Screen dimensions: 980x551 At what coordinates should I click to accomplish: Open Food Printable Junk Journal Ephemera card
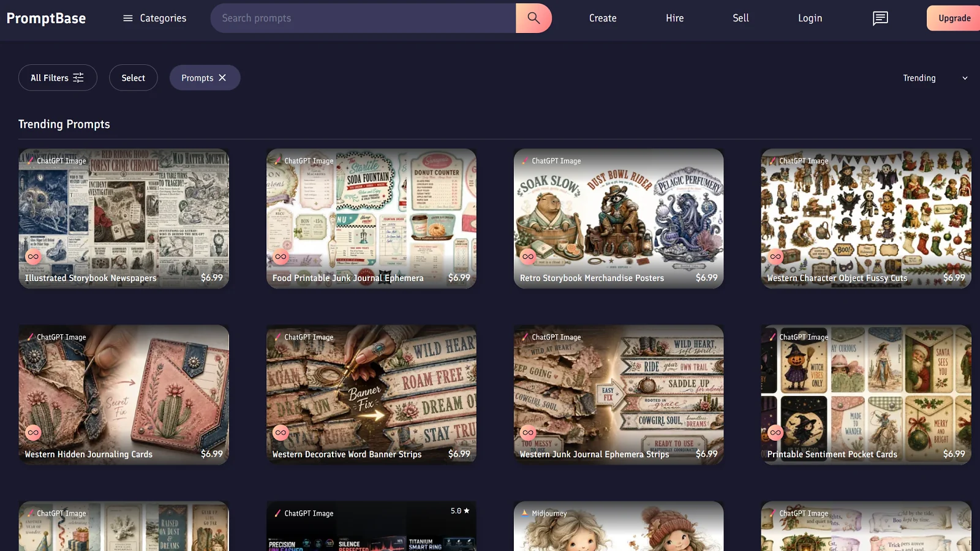point(371,219)
